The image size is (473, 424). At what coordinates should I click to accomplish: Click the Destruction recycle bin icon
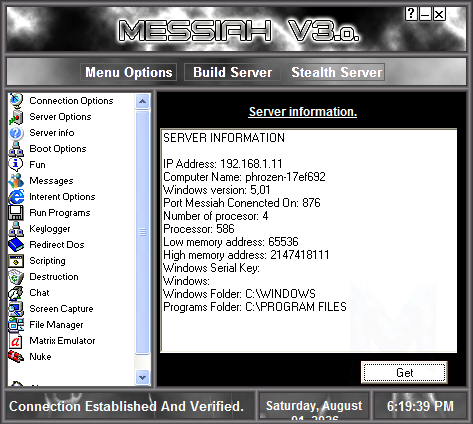(x=16, y=277)
